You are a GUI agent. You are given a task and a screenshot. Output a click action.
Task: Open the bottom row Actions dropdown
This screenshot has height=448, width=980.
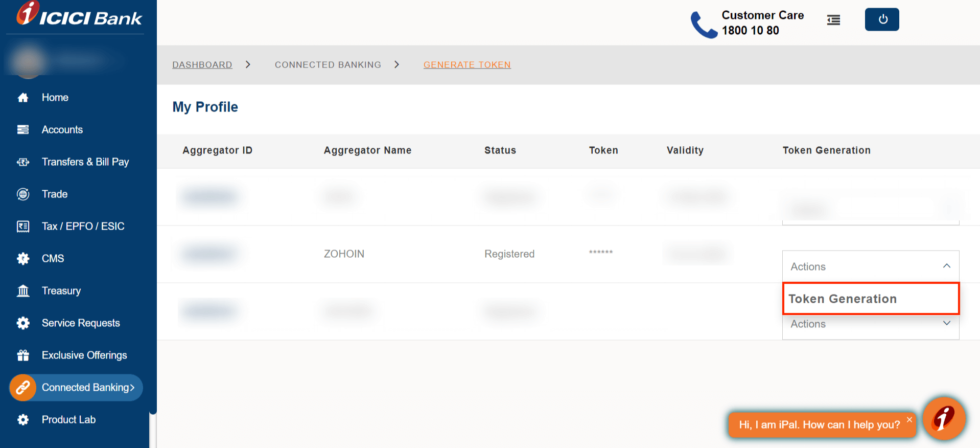871,324
